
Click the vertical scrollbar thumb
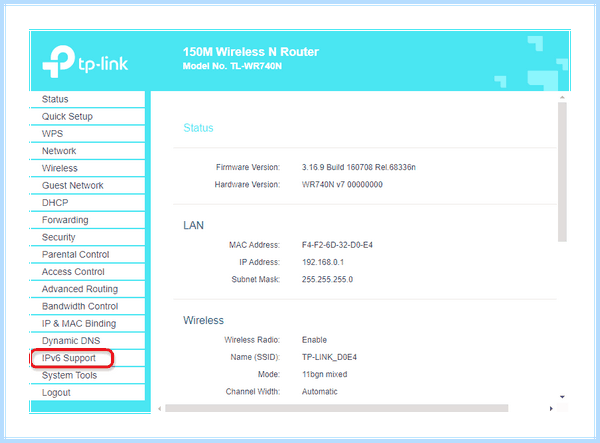562,172
